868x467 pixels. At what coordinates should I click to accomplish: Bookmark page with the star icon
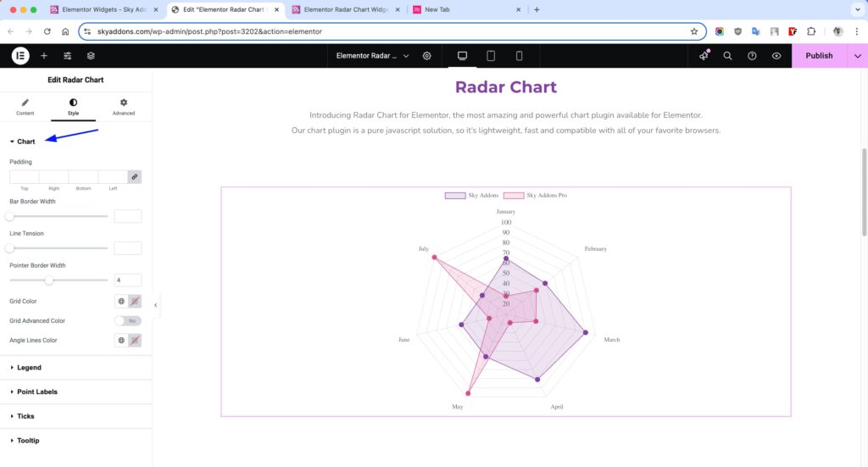click(694, 31)
